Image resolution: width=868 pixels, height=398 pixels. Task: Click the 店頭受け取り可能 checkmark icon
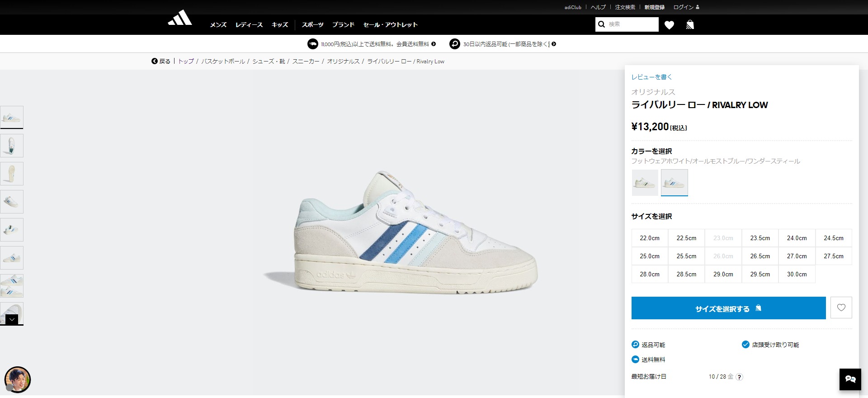click(x=745, y=345)
